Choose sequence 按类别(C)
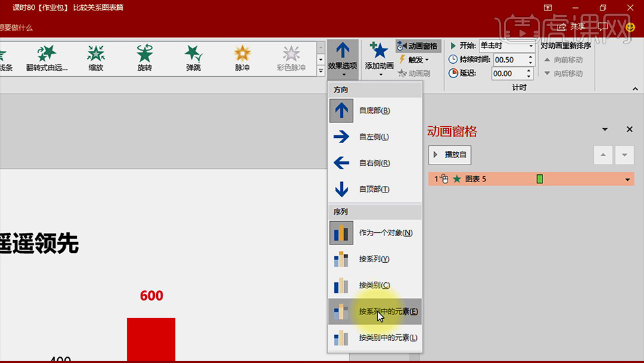644x363 pixels. [x=375, y=286]
